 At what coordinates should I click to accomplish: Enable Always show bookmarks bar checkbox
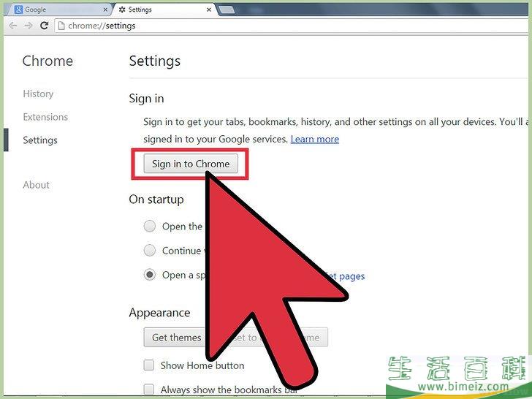(149, 389)
